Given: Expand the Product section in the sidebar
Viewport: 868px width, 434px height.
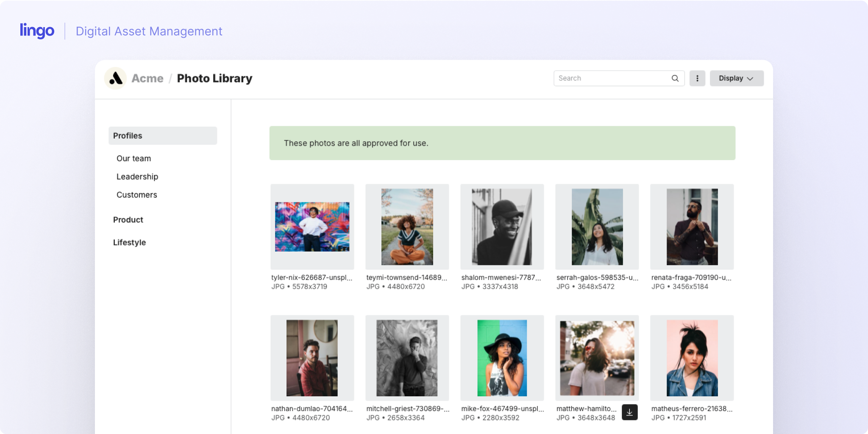Looking at the screenshot, I should [x=128, y=219].
